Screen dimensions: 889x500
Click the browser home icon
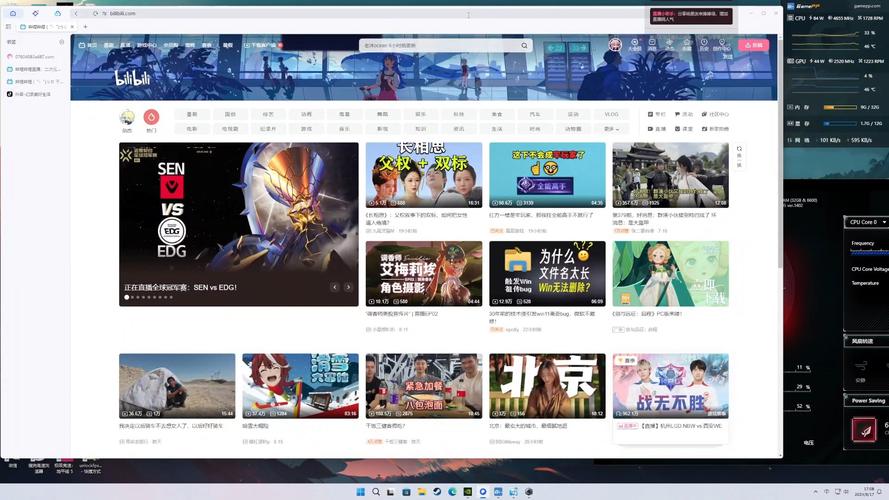(x=12, y=13)
